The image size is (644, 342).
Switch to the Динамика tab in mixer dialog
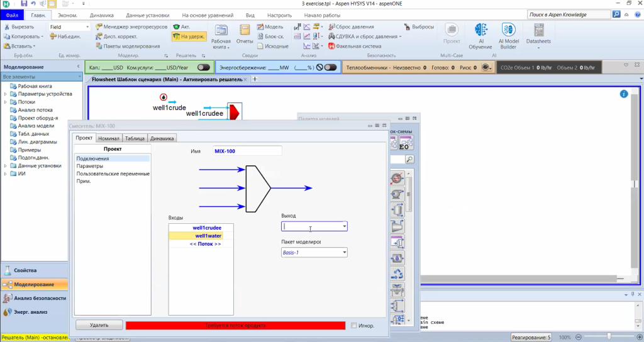[x=162, y=138]
